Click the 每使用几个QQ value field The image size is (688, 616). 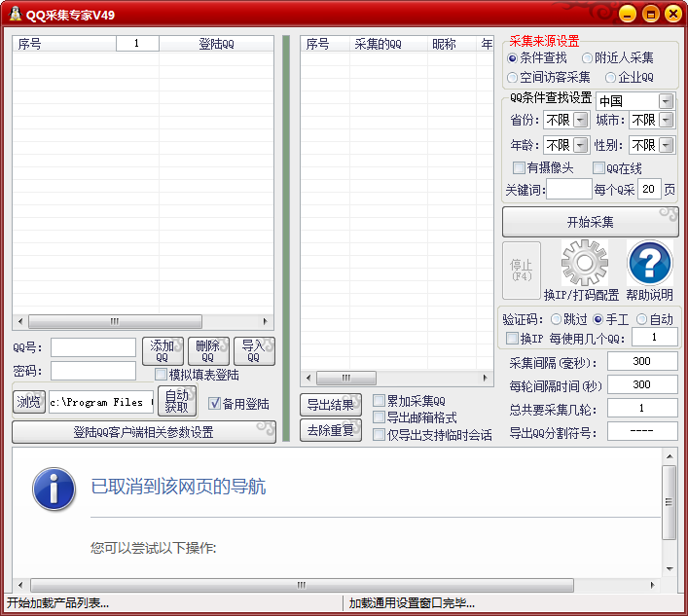(654, 337)
